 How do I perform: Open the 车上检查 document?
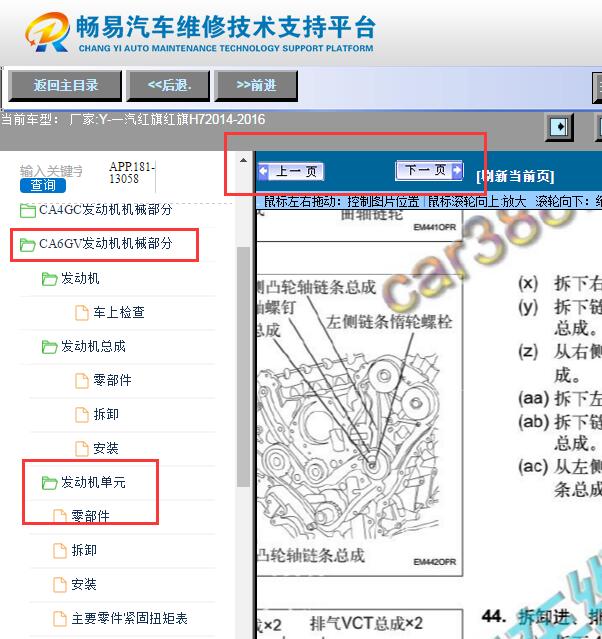(119, 313)
